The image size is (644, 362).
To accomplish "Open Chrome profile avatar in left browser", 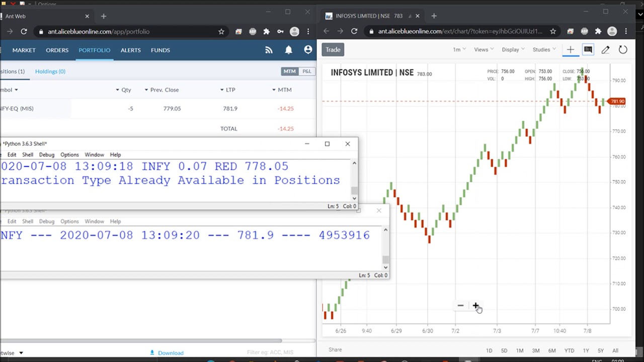I will point(294,31).
